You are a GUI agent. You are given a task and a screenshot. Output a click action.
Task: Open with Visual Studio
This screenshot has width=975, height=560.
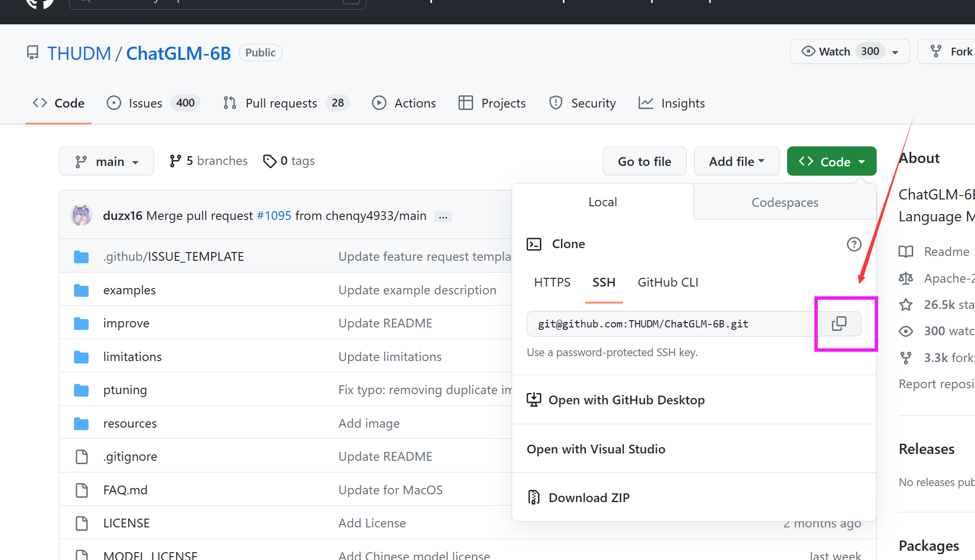pyautogui.click(x=596, y=449)
